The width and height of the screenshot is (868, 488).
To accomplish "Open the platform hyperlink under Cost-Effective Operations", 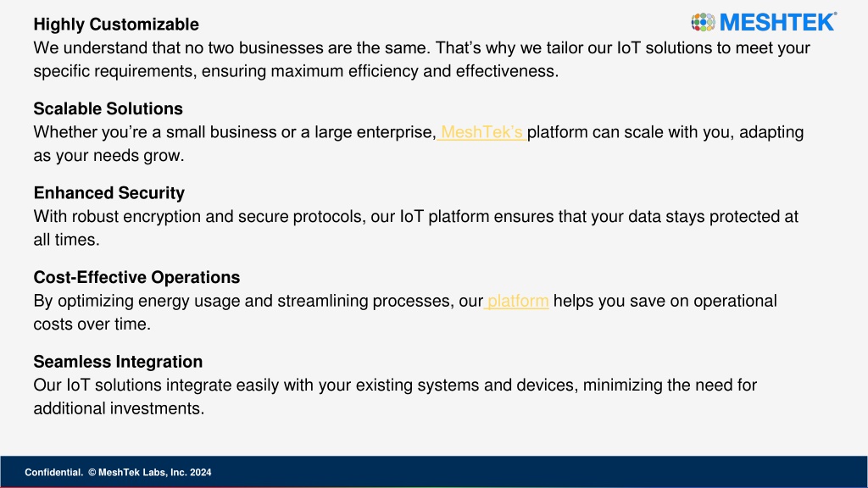I will coord(516,301).
